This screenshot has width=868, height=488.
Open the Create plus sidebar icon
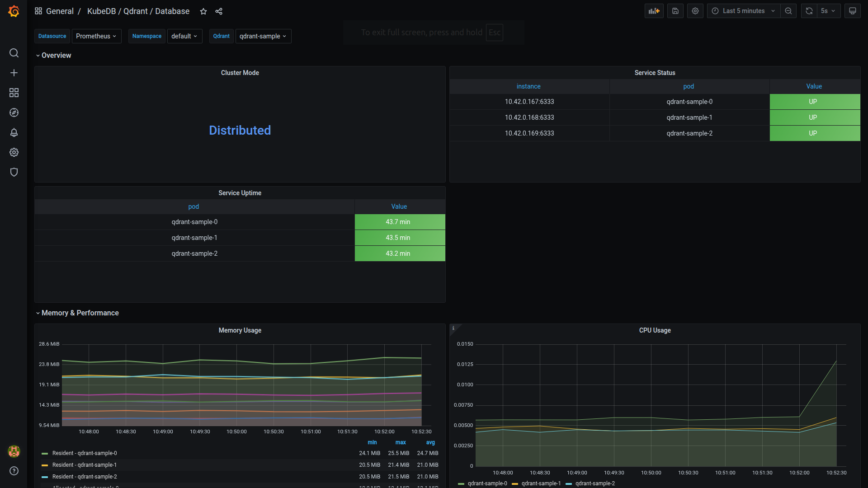pyautogui.click(x=14, y=73)
